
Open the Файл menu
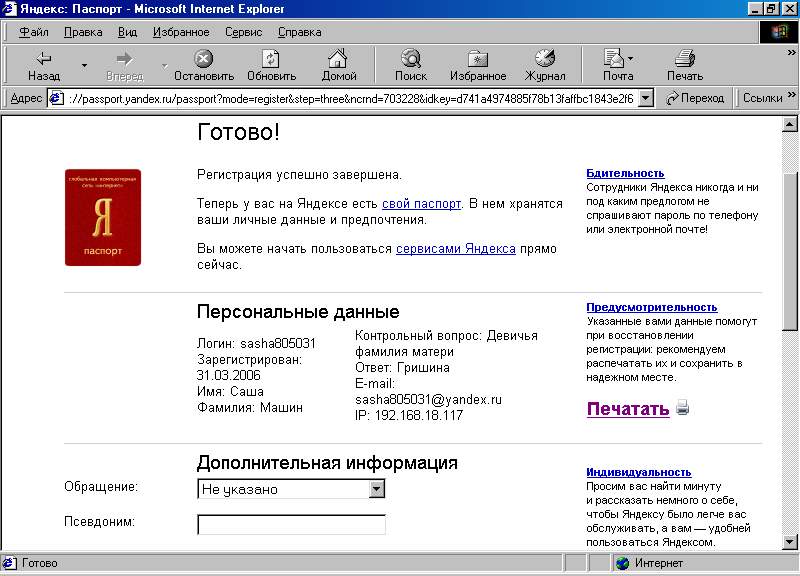tap(34, 32)
